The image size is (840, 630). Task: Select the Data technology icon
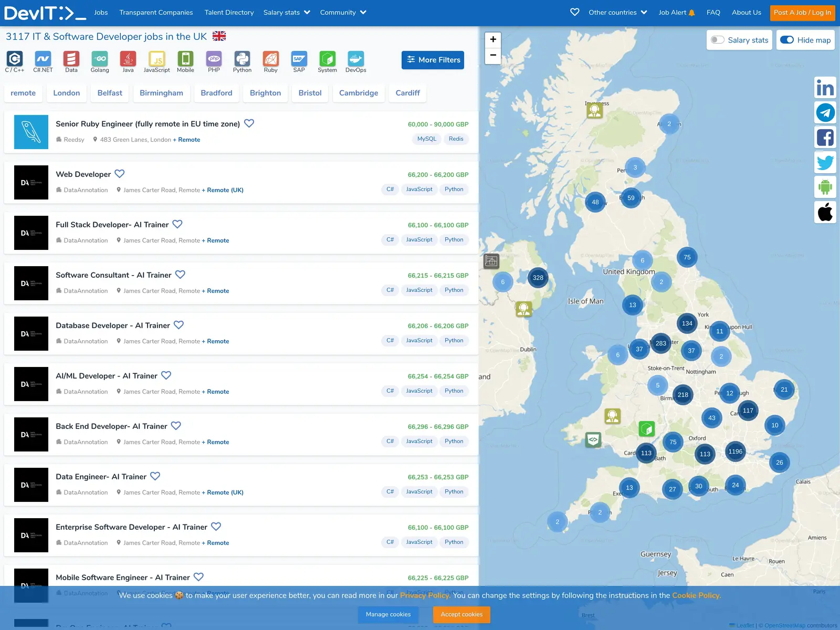coord(71,61)
